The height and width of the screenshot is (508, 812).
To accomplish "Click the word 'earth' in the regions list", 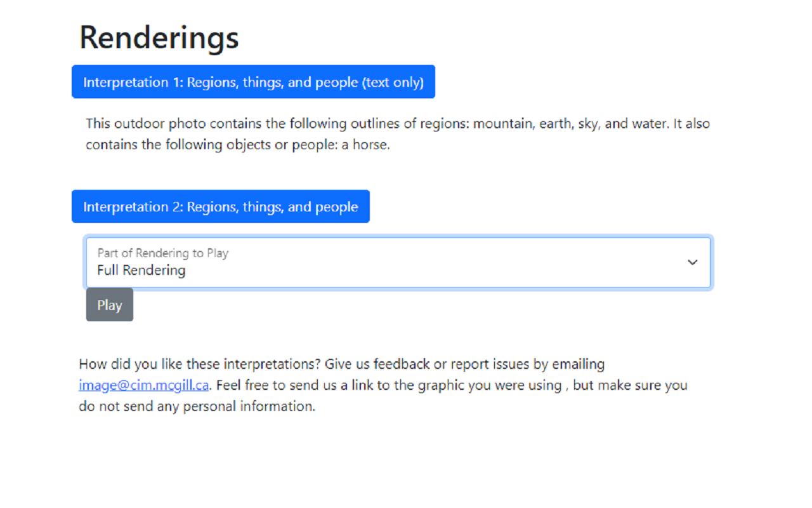I will click(x=555, y=123).
